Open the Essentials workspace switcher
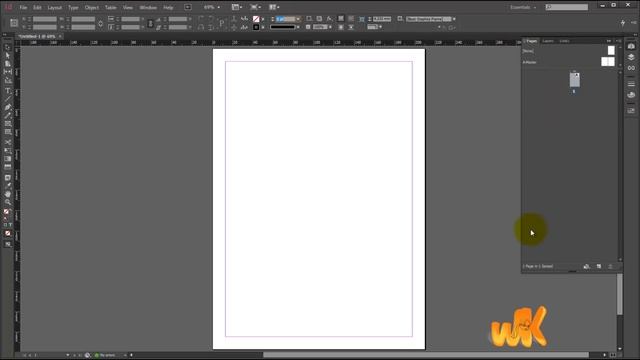The height and width of the screenshot is (360, 640). click(522, 7)
